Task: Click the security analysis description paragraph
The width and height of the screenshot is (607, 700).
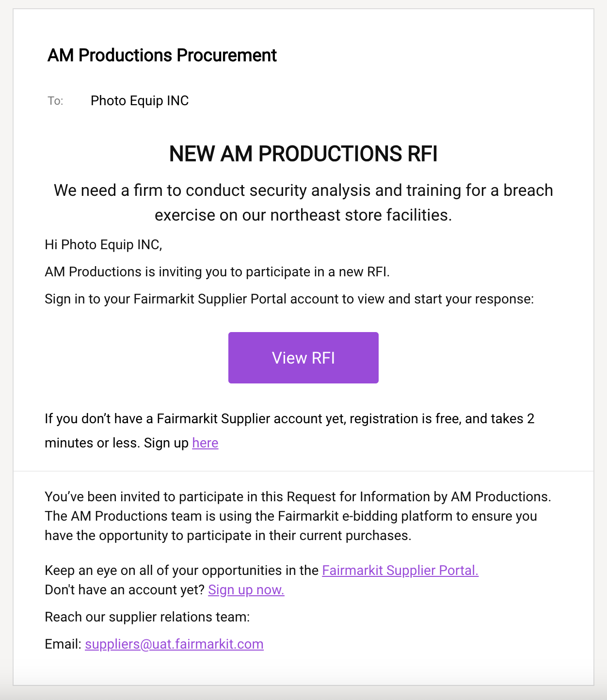Action: pyautogui.click(x=303, y=203)
